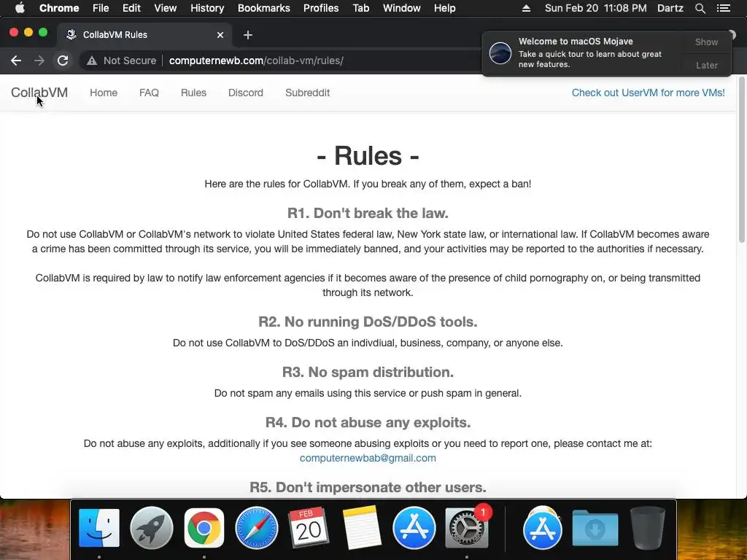747x560 pixels.
Task: Click the CollabVM Rules tab favicon
Action: coord(71,34)
